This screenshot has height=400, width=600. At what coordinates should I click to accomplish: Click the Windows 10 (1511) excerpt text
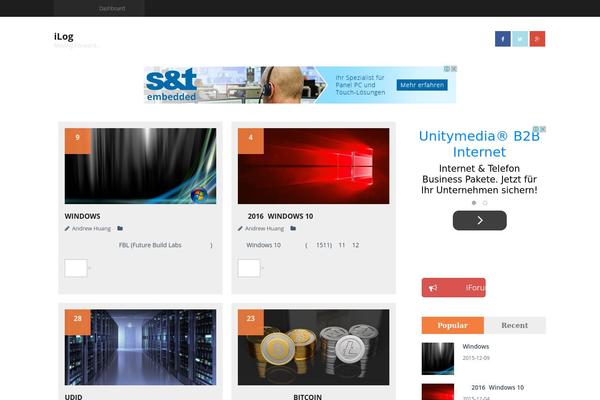[302, 245]
